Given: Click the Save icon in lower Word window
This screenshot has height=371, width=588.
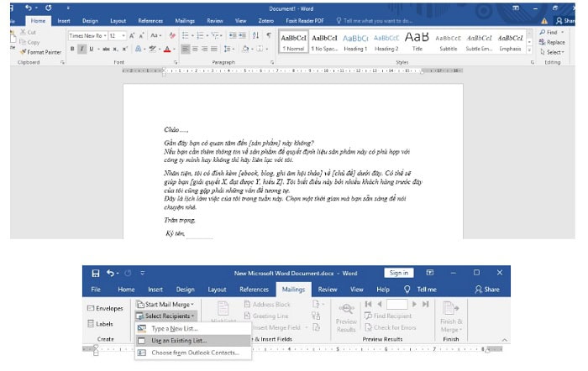Looking at the screenshot, I should [x=96, y=274].
